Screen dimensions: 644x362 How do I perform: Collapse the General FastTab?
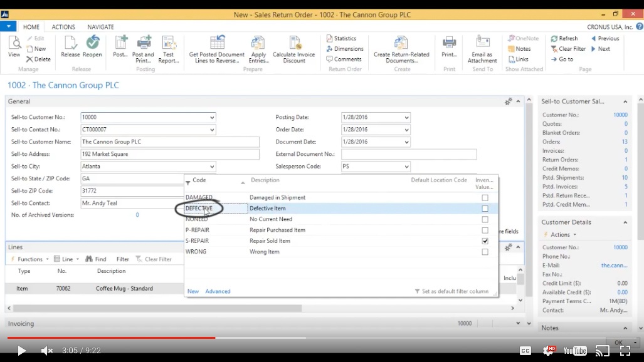click(519, 101)
